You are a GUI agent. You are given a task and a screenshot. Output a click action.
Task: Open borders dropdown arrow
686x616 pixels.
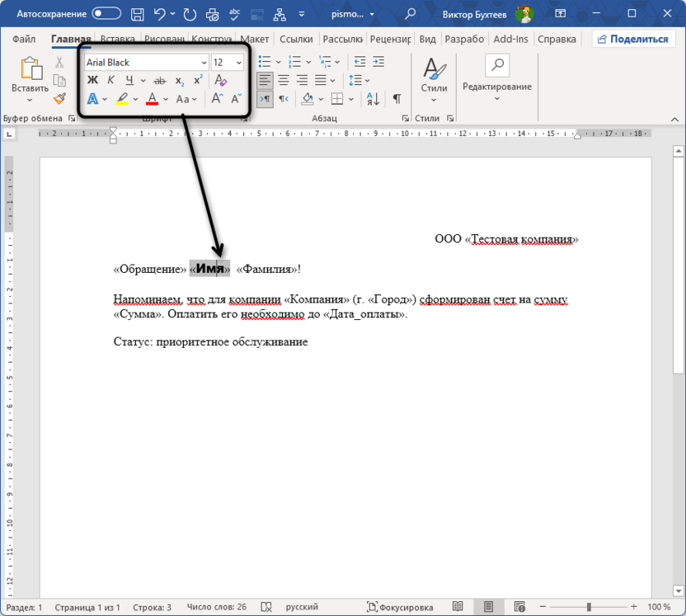351,99
